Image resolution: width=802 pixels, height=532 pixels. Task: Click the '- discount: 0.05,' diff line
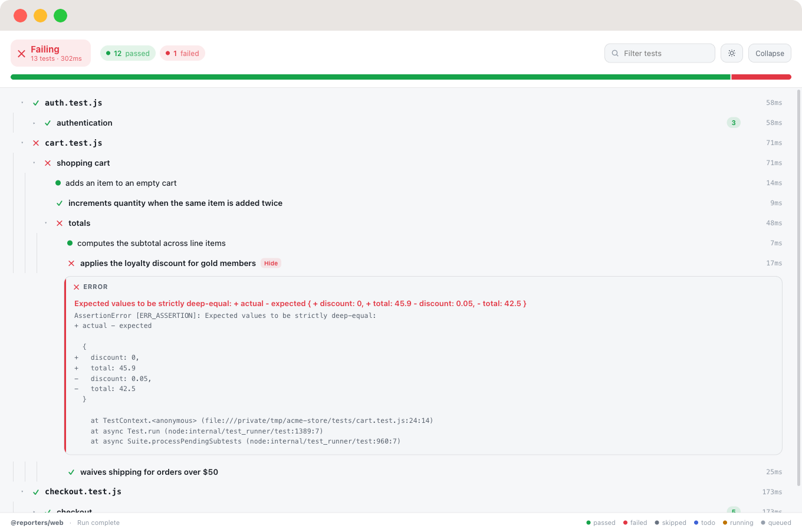pyautogui.click(x=113, y=379)
